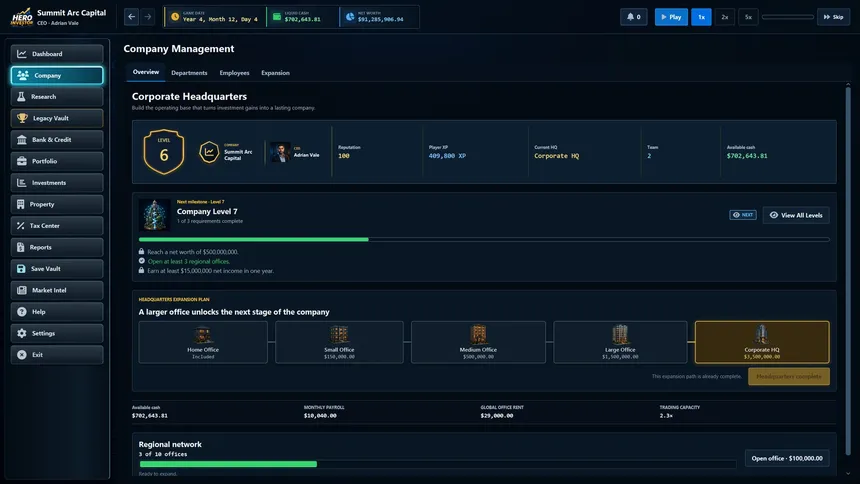Select the Corporate HQ card

(x=762, y=342)
